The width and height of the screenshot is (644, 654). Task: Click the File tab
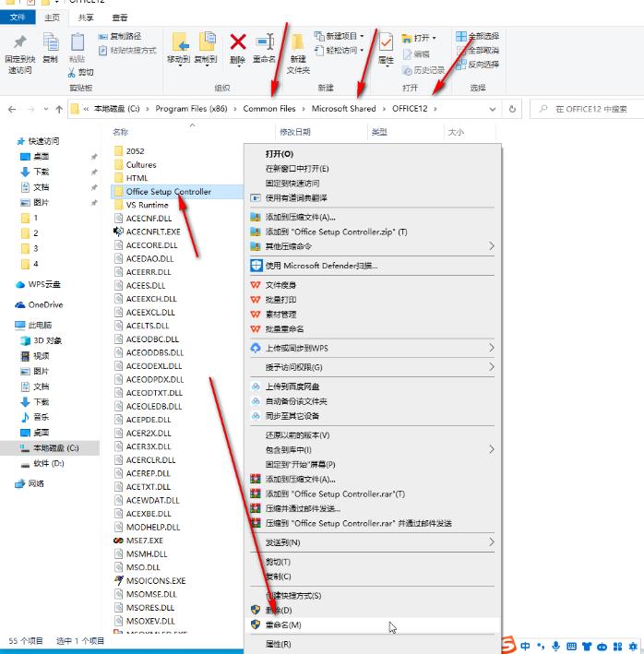18,18
